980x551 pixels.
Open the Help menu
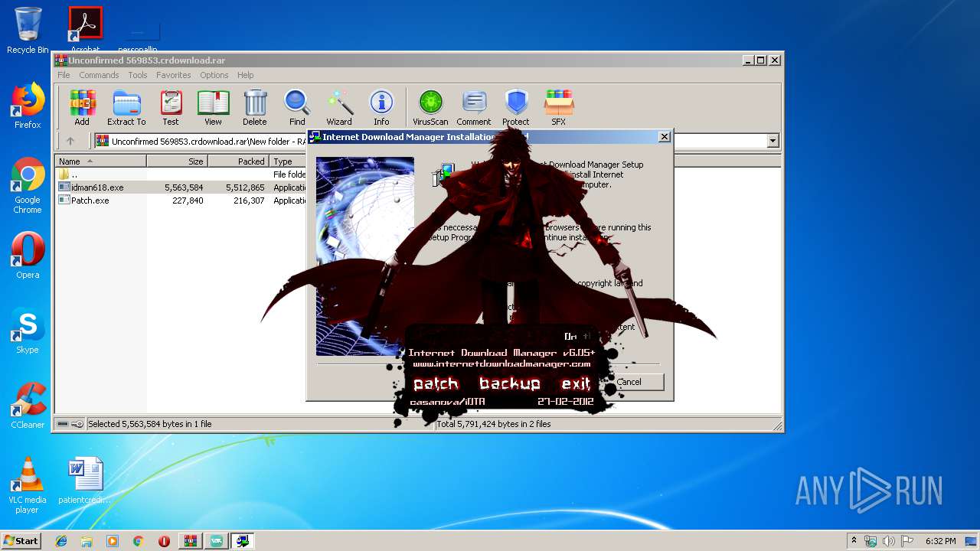(245, 75)
